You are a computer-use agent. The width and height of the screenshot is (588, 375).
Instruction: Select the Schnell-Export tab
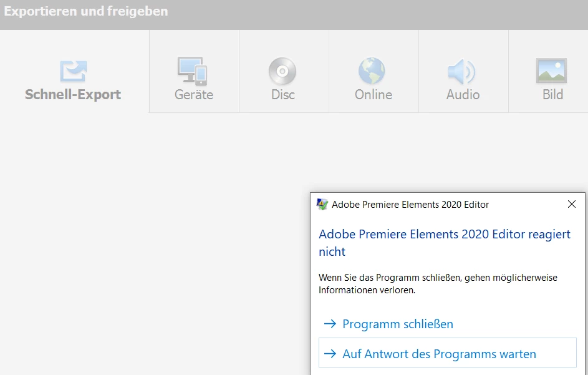74,71
